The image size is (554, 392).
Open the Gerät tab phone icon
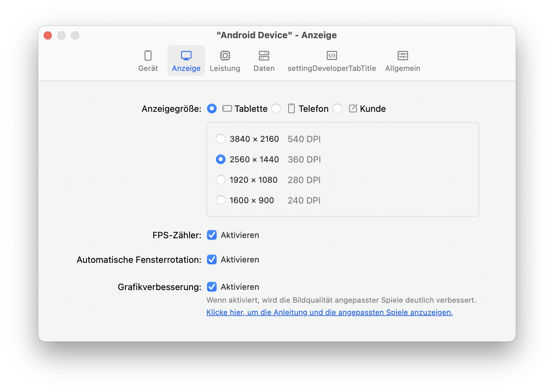[148, 56]
